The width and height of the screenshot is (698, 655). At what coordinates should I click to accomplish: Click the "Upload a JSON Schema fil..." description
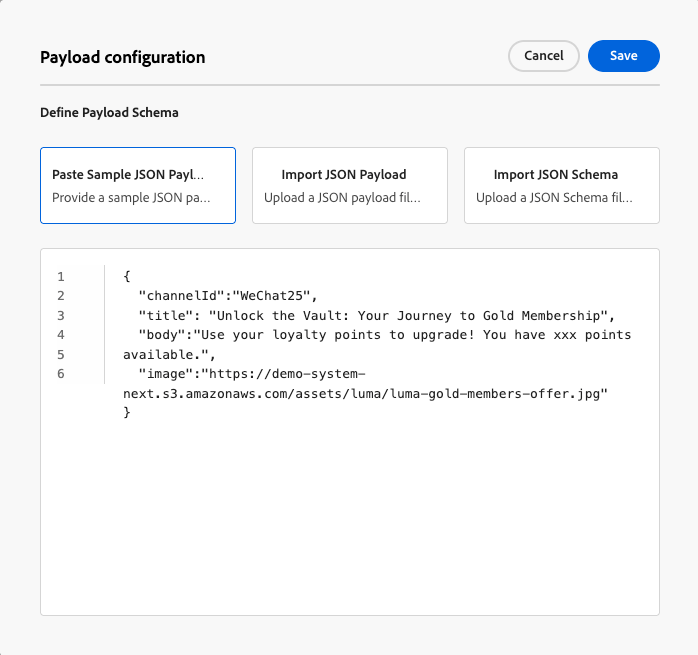[x=554, y=198]
